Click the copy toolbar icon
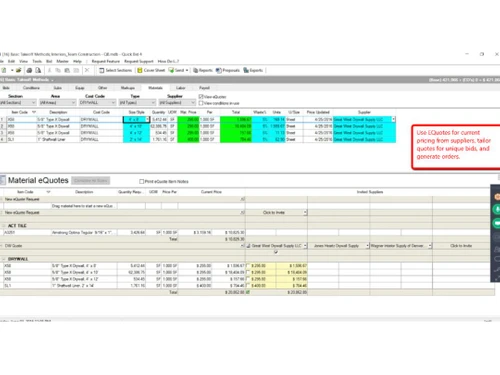This screenshot has width=500, height=375. tap(58, 70)
